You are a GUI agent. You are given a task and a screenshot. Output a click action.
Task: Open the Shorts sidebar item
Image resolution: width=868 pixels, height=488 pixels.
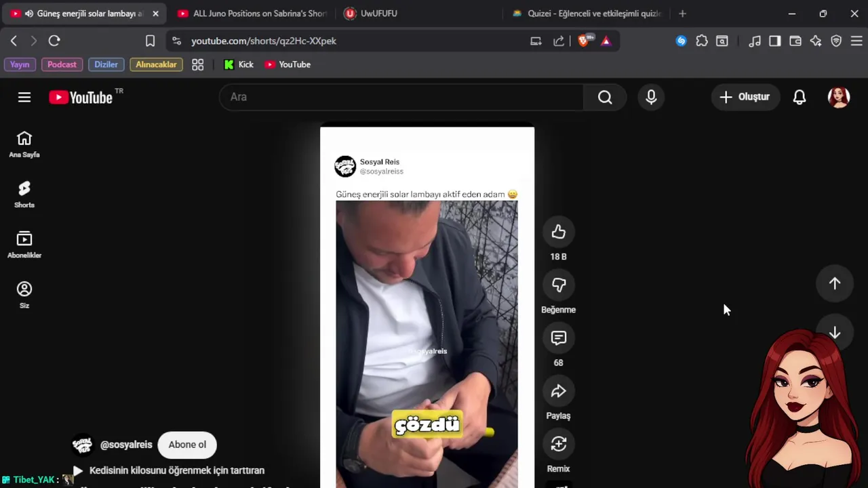pos(24,195)
